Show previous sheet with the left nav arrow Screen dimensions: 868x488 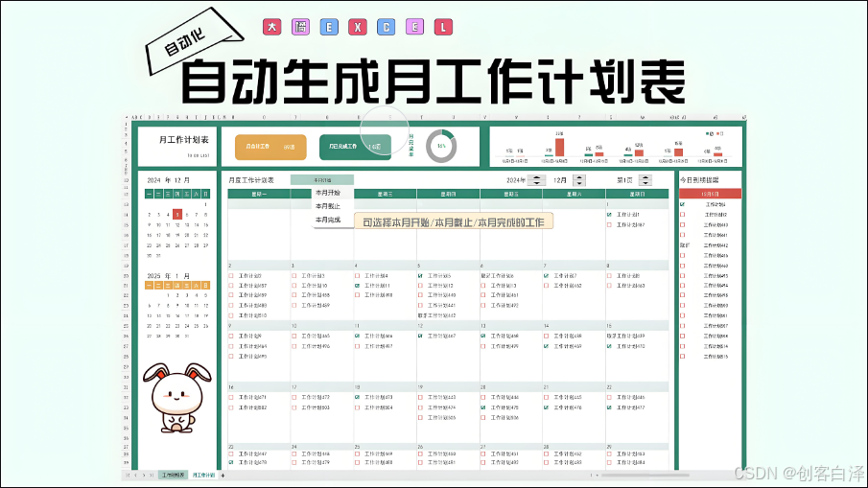click(135, 476)
